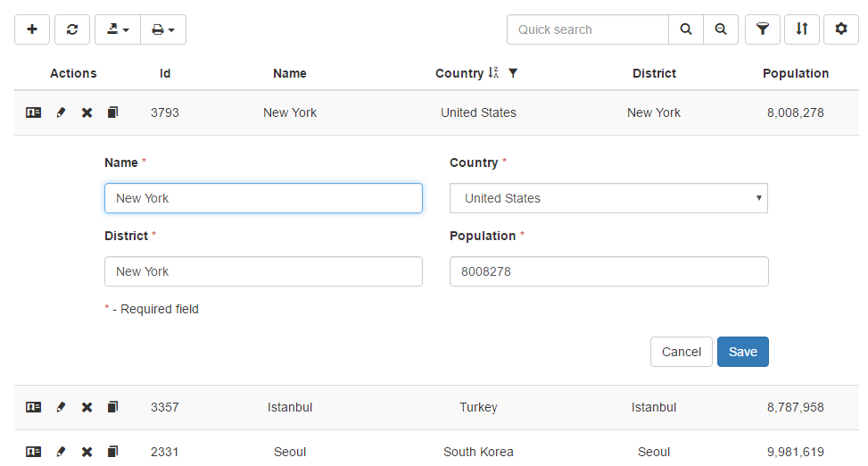The image size is (868, 466).
Task: Click the quick search magnifier icon
Action: pyautogui.click(x=685, y=29)
